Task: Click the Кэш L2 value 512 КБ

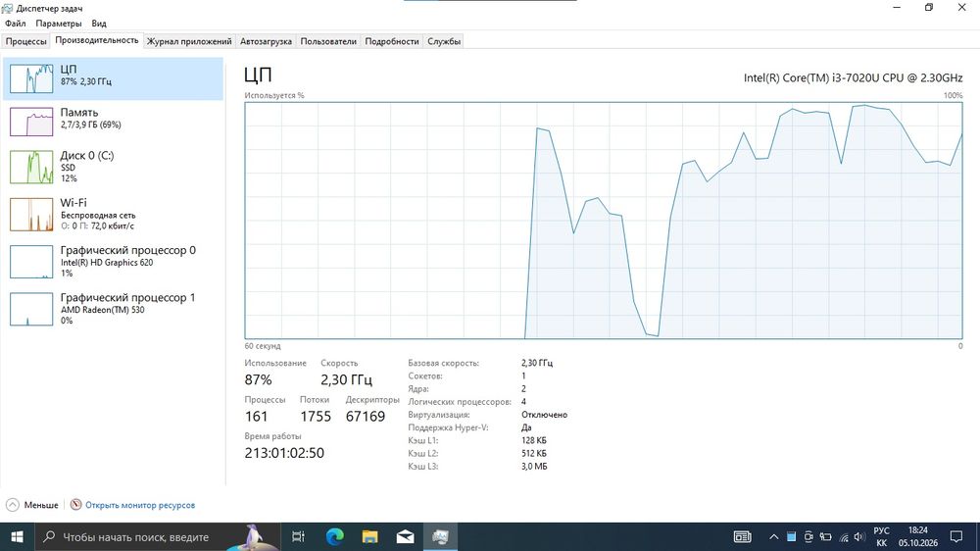Action: tap(534, 453)
